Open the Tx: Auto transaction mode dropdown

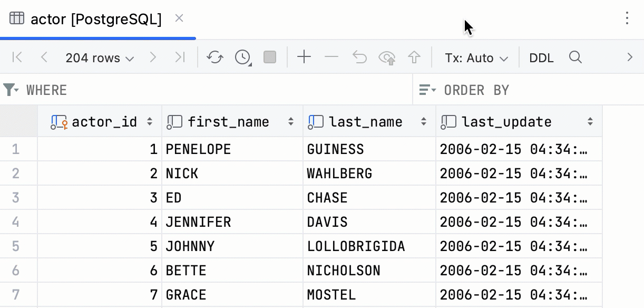475,58
